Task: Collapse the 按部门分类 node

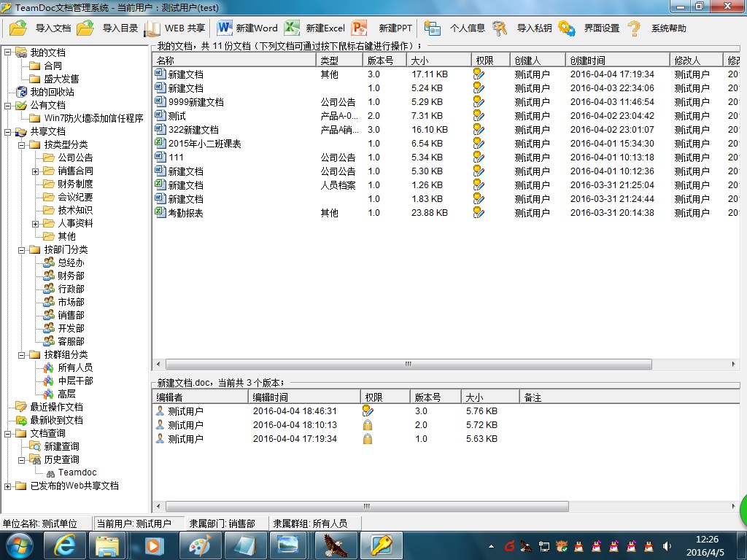Action: tap(22, 249)
